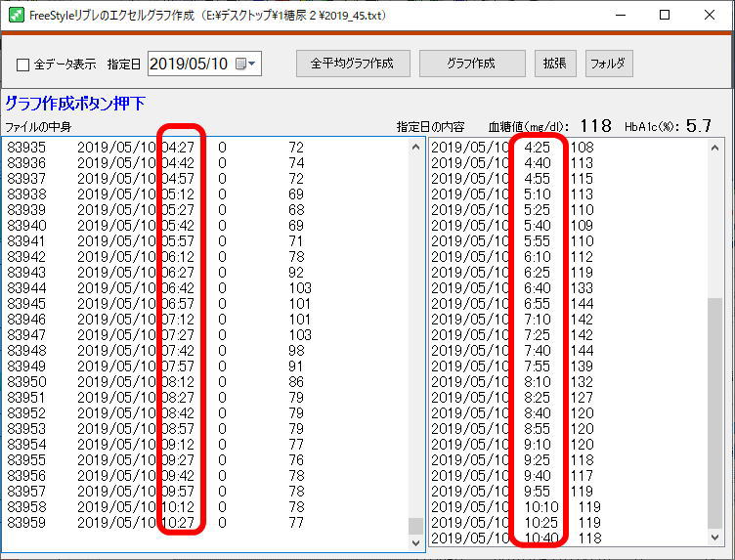Click the 8:10 entry with value 132

click(x=512, y=382)
